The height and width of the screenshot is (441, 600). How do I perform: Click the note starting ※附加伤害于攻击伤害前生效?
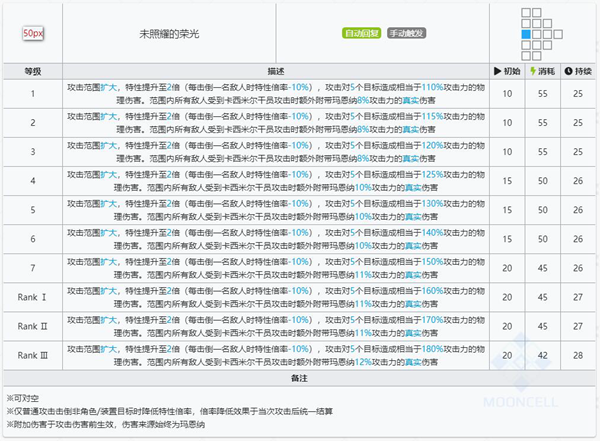click(106, 425)
